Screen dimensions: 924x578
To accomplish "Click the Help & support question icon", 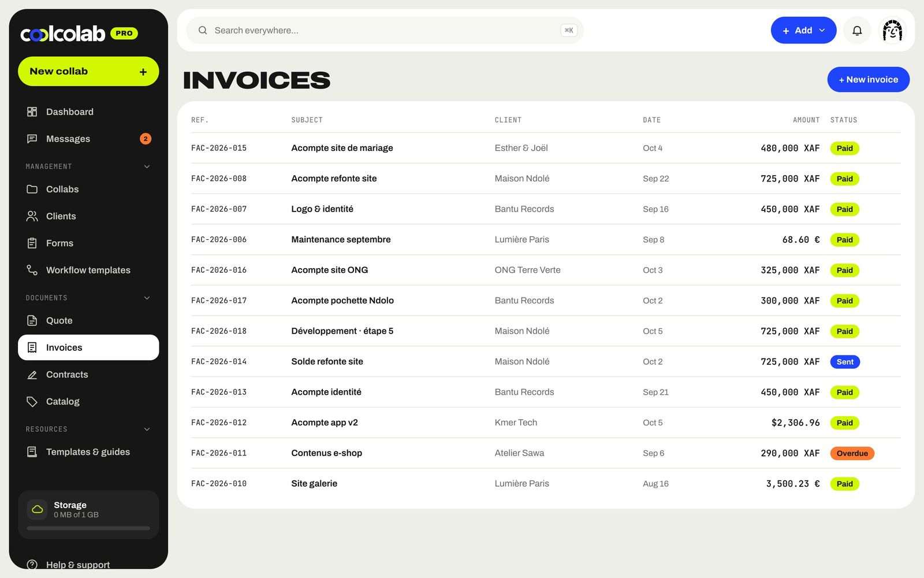I will [x=32, y=565].
